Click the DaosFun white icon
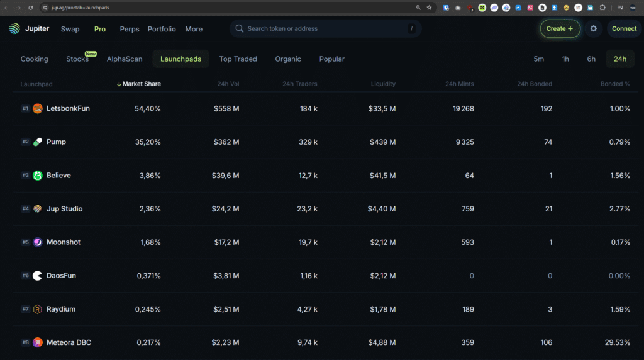This screenshot has height=360, width=644. click(37, 276)
